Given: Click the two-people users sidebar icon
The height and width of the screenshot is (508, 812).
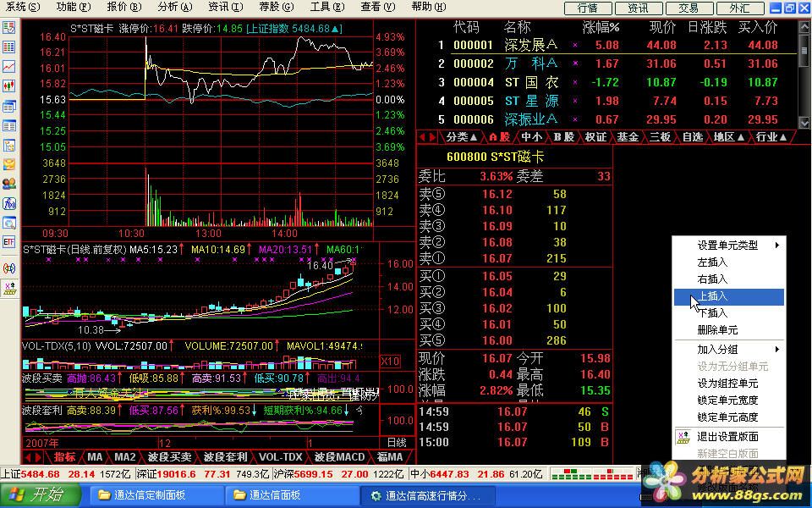Looking at the screenshot, I should (8, 184).
